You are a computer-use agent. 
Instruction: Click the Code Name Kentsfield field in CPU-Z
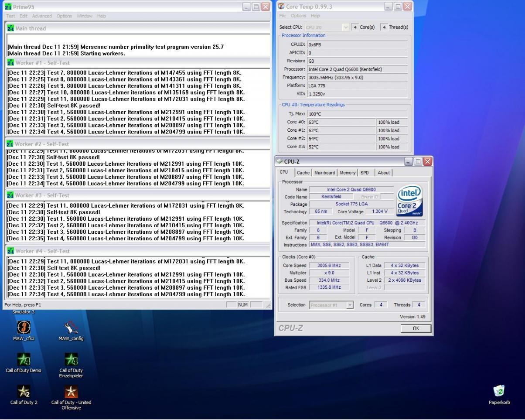point(331,197)
